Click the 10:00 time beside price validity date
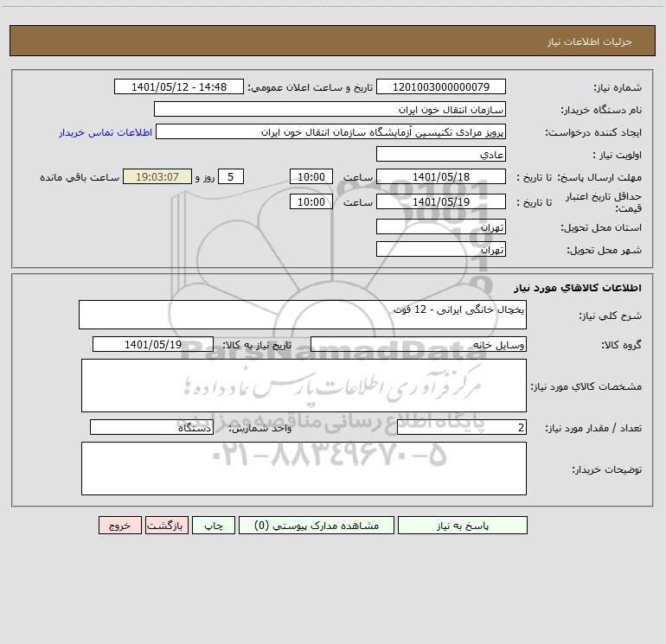Screen dimensions: 666x644 pyautogui.click(x=311, y=201)
